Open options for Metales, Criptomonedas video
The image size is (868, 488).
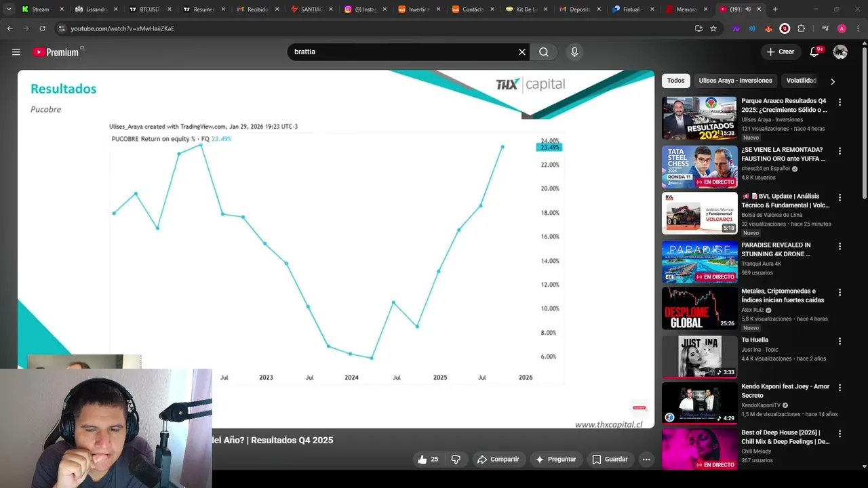[840, 293]
